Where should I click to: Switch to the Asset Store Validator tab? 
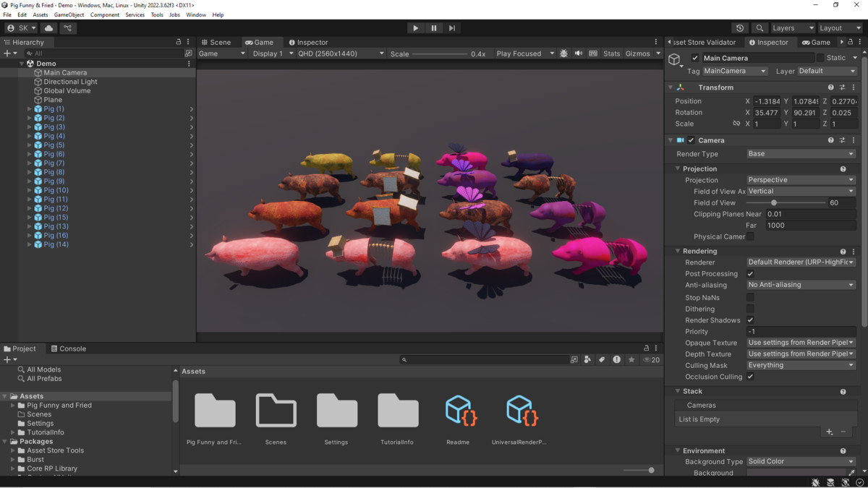[702, 42]
